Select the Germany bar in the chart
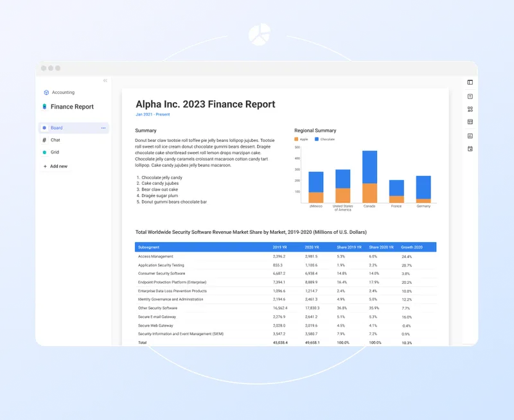The image size is (514, 420). pyautogui.click(x=423, y=189)
